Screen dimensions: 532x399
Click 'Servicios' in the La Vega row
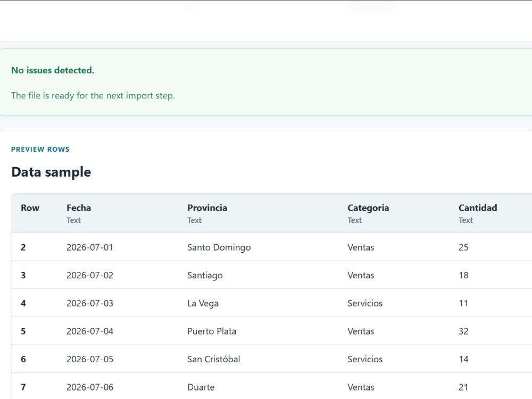tap(365, 303)
